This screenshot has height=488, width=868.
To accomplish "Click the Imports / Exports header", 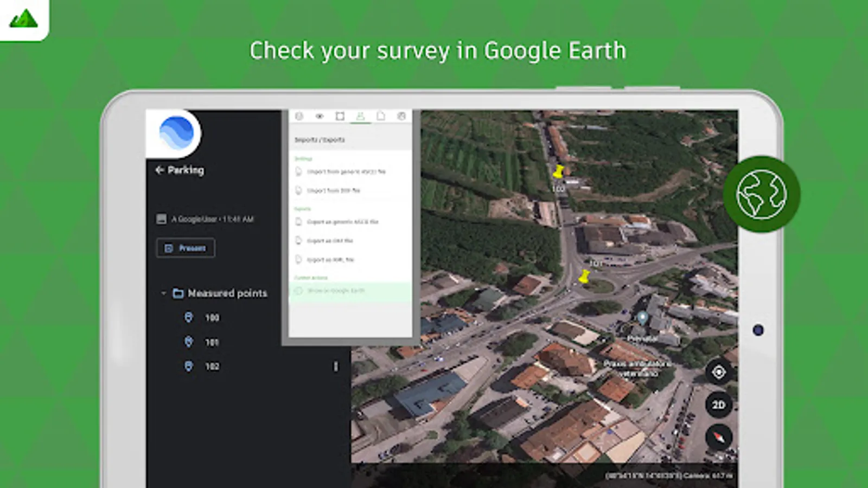I will (320, 140).
